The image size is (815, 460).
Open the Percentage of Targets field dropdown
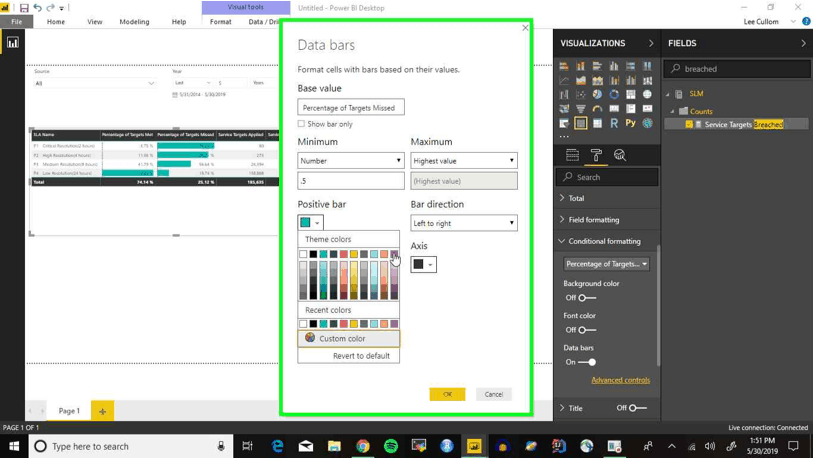[607, 264]
